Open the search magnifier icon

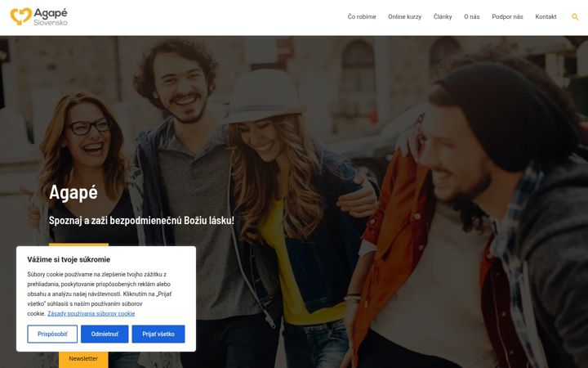[574, 17]
